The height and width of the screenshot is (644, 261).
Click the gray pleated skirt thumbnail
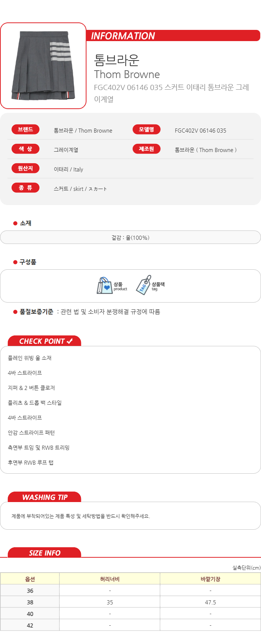pyautogui.click(x=43, y=66)
